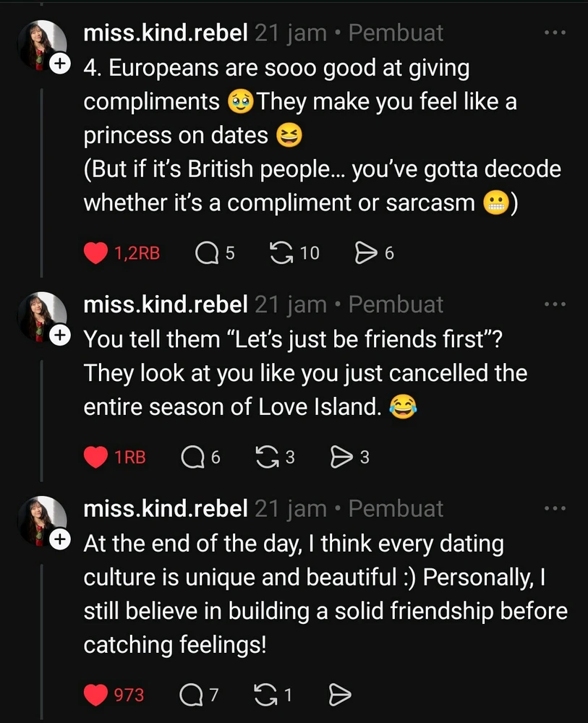The height and width of the screenshot is (723, 588).
Task: Reply to the dating culture post
Action: 189,695
